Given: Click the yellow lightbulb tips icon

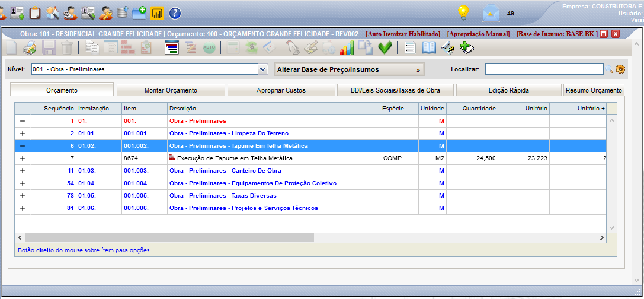Looking at the screenshot, I should [x=463, y=13].
